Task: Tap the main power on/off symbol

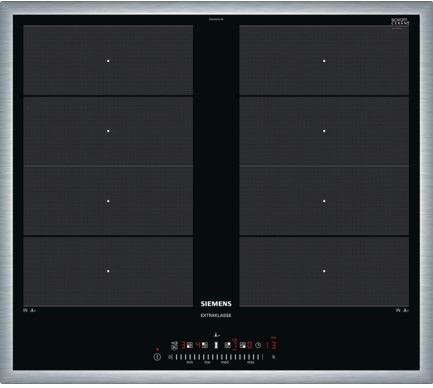Action: pyautogui.click(x=157, y=357)
